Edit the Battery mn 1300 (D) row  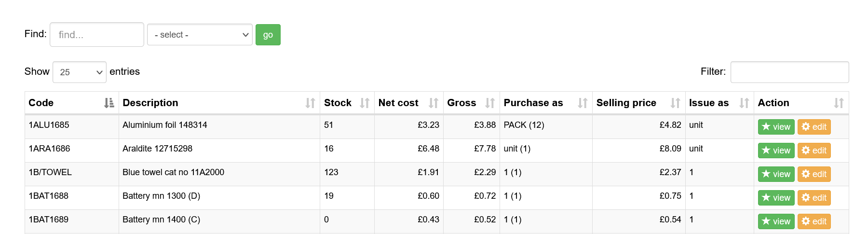pos(814,198)
